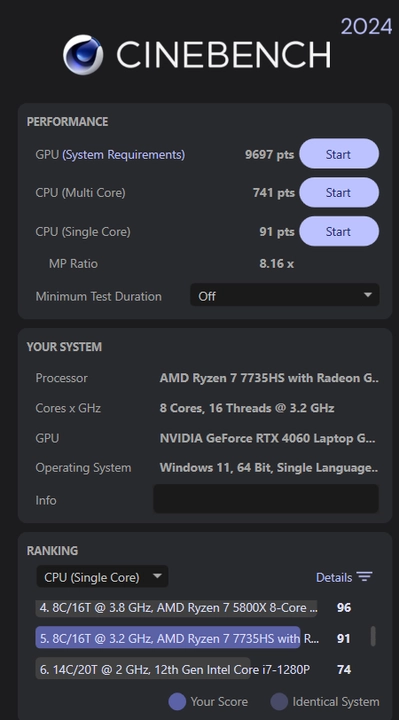Click the Details filter lines icon
The width and height of the screenshot is (399, 720).
tap(365, 577)
